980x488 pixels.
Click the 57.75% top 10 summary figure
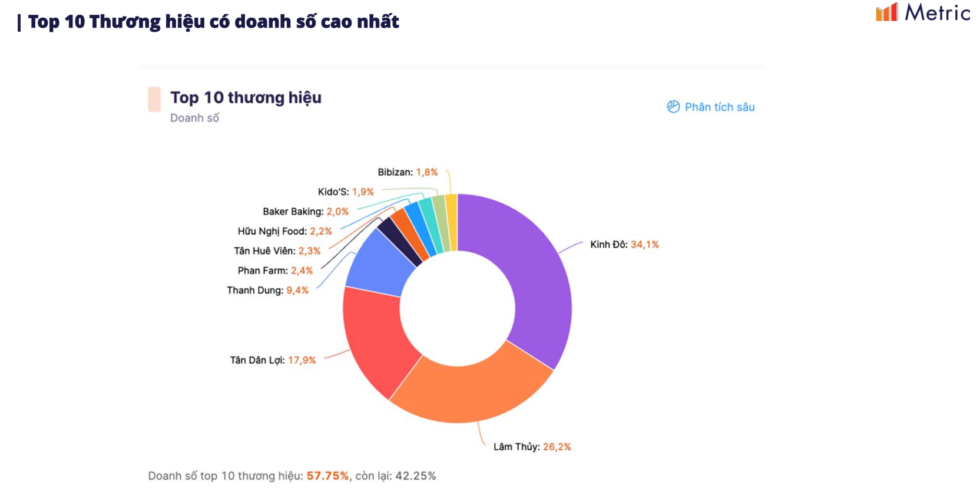(327, 476)
